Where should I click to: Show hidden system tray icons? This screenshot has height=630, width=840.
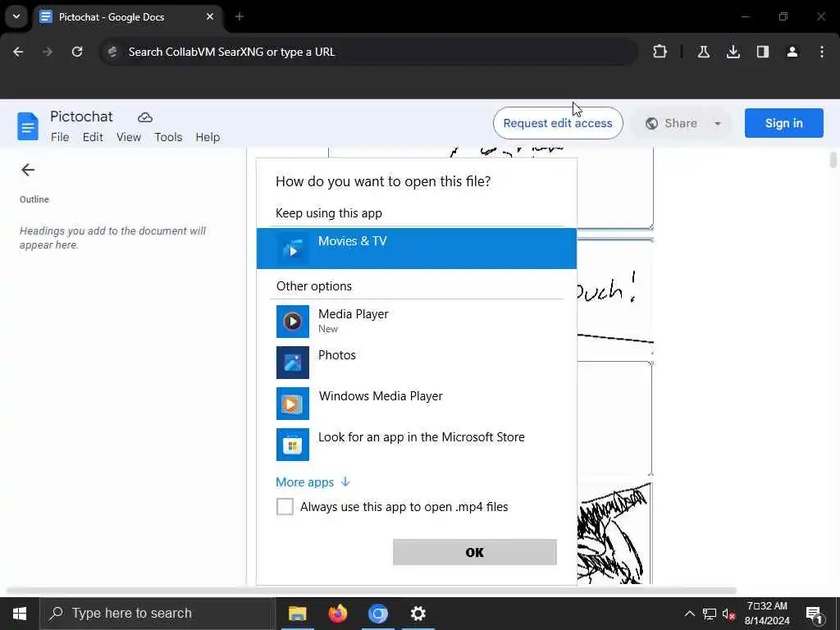[x=689, y=614]
